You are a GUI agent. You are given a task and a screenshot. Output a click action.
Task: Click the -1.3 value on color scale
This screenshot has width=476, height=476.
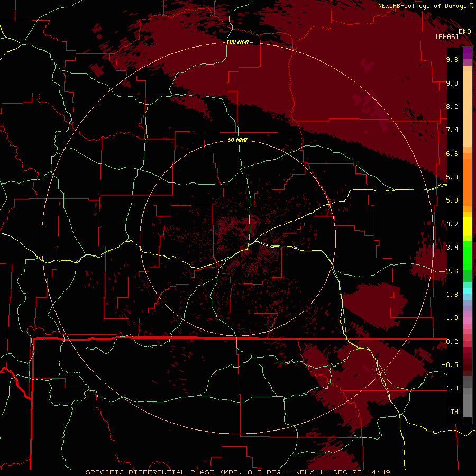tap(450, 388)
